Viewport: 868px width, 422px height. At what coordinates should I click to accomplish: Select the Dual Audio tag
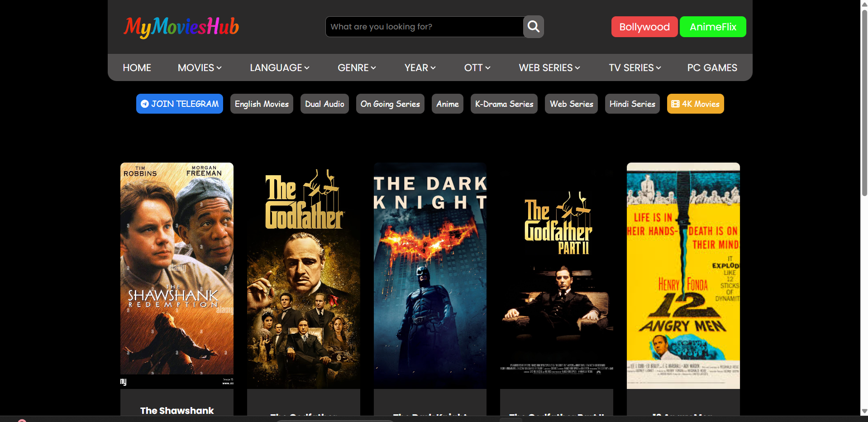(x=324, y=104)
